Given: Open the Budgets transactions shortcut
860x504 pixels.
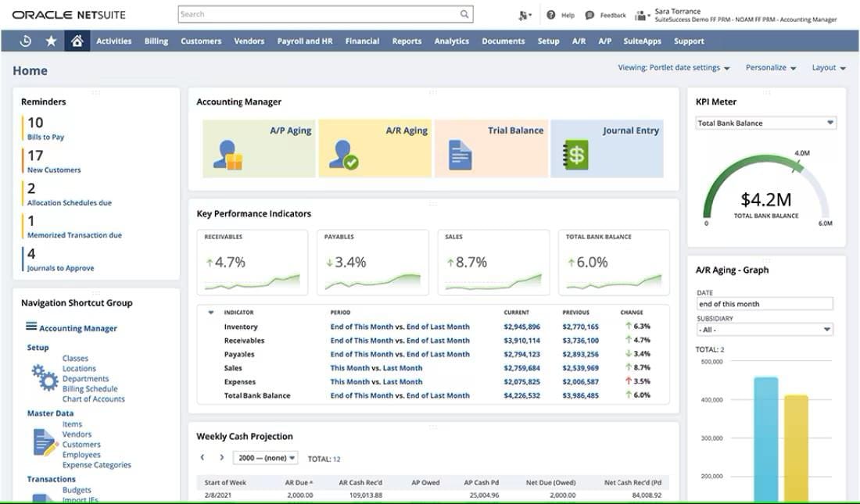Looking at the screenshot, I should [77, 490].
